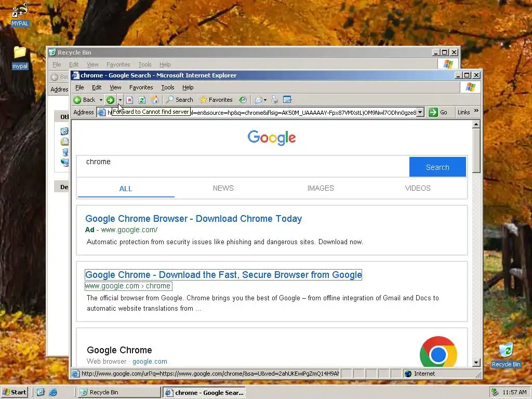
Task: Click the Google logo on the page
Action: click(271, 137)
